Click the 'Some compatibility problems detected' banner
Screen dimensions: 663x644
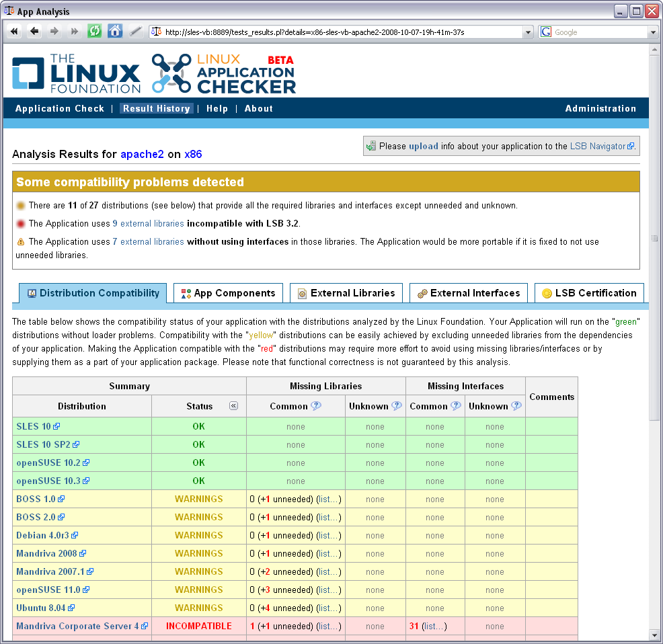[x=326, y=182]
